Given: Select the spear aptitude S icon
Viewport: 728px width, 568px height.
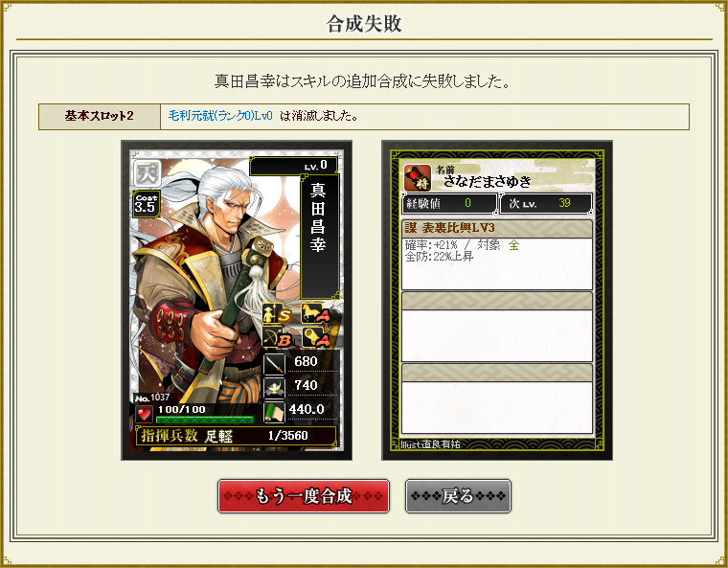Looking at the screenshot, I should click(x=277, y=313).
